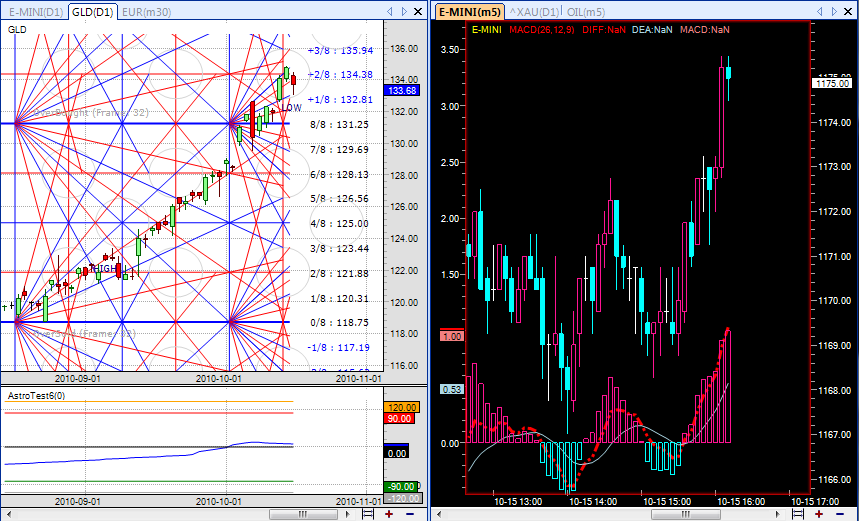The width and height of the screenshot is (859, 521).
Task: Click the +1/8 : 132.81 level label
Action: 340,100
